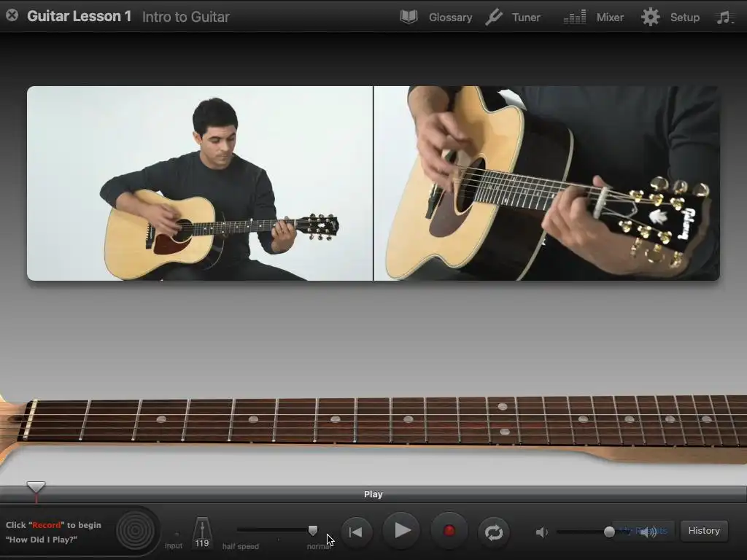The width and height of the screenshot is (747, 560).
Task: Open the Glossary label
Action: pos(450,17)
